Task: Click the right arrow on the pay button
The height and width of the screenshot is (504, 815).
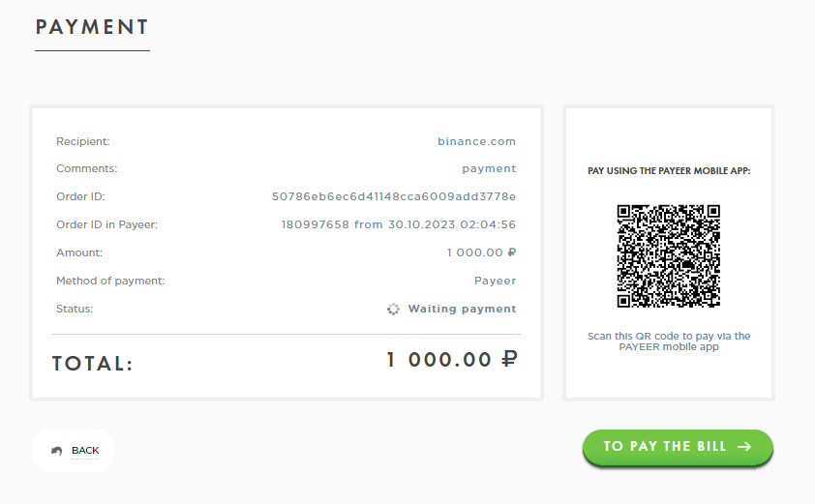Action: click(743, 447)
